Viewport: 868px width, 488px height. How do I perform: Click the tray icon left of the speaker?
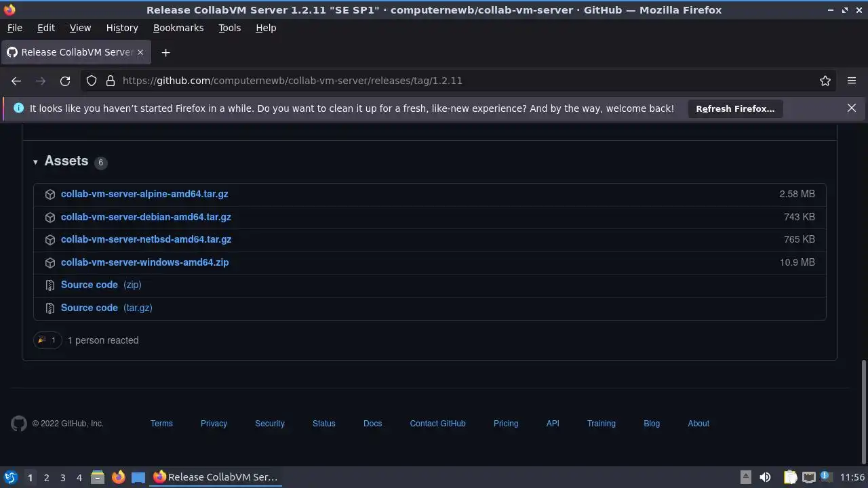[x=745, y=477]
